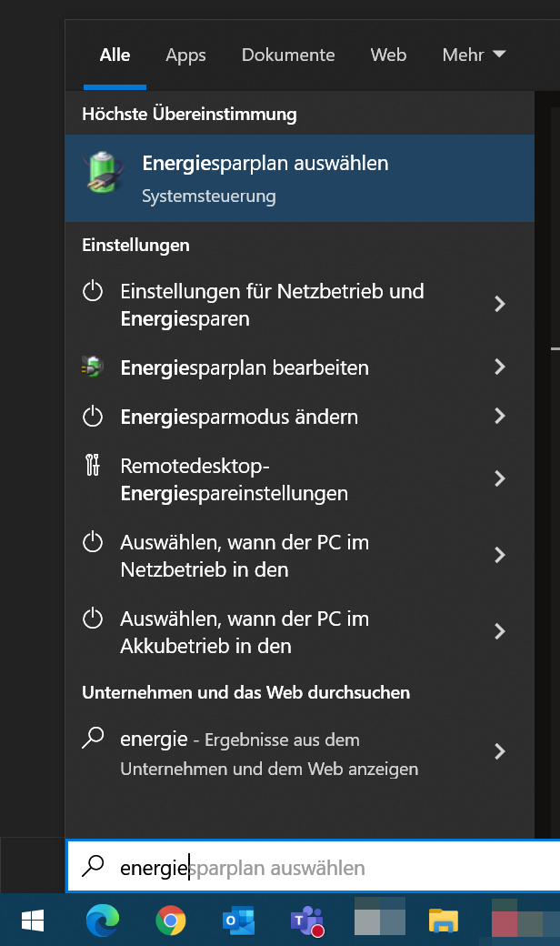Switch to the Apps tab
Viewport: 560px width, 946px height.
pyautogui.click(x=185, y=55)
